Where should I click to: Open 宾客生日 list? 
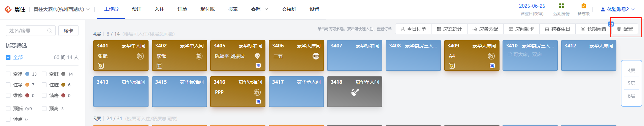(557, 29)
